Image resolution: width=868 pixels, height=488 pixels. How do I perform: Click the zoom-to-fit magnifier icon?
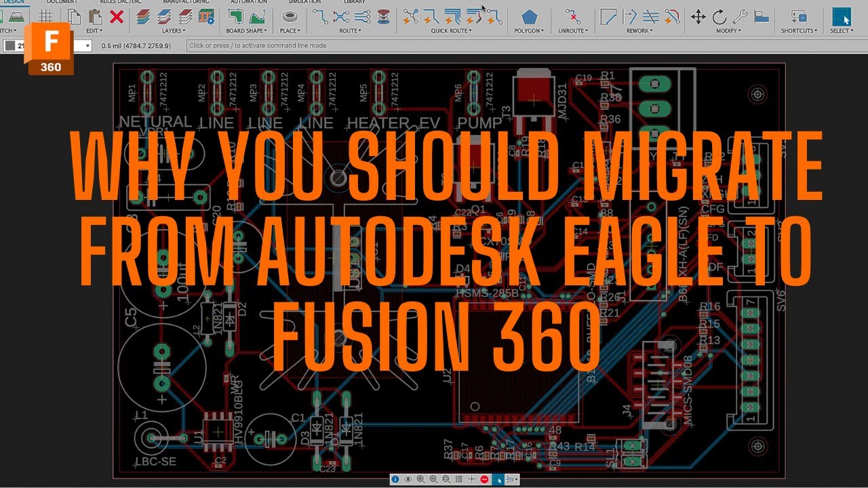(446, 479)
